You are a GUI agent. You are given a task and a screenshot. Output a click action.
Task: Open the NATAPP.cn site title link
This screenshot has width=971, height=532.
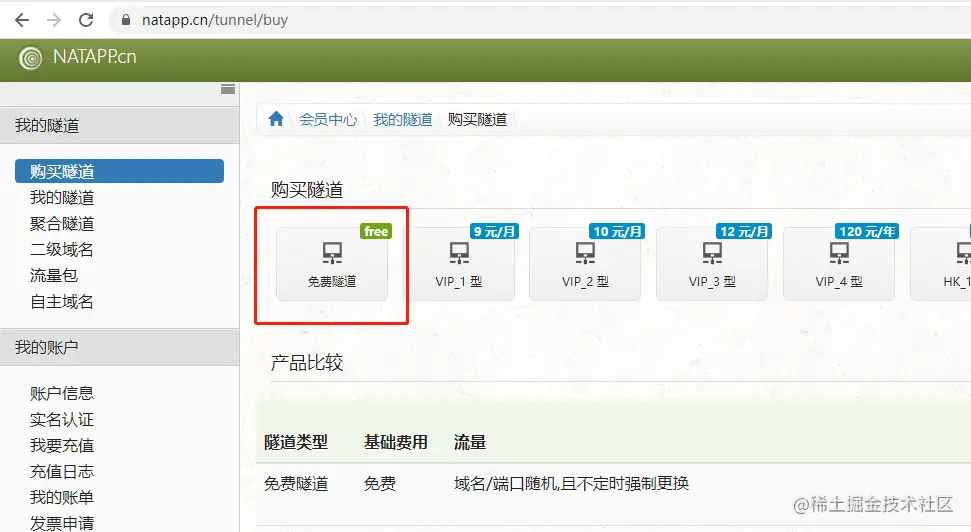(95, 56)
